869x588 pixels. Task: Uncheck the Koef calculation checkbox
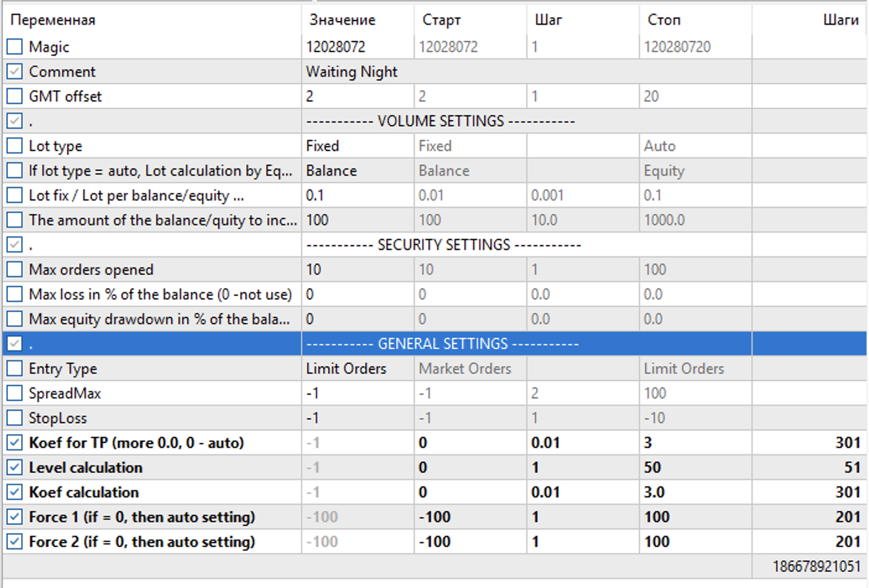[15, 492]
